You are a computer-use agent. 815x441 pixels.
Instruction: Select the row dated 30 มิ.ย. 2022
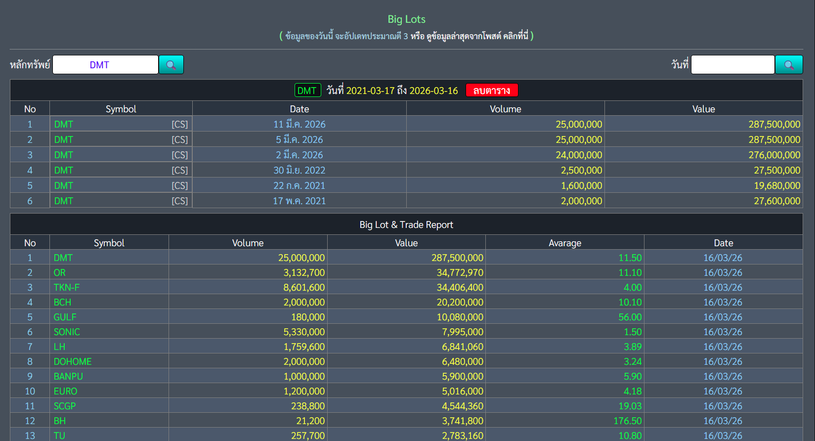point(298,170)
